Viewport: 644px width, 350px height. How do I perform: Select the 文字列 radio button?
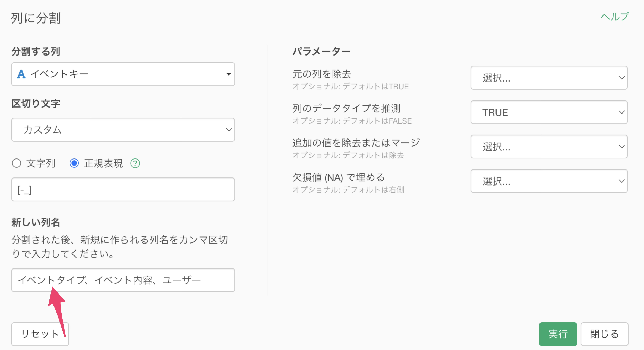click(17, 163)
